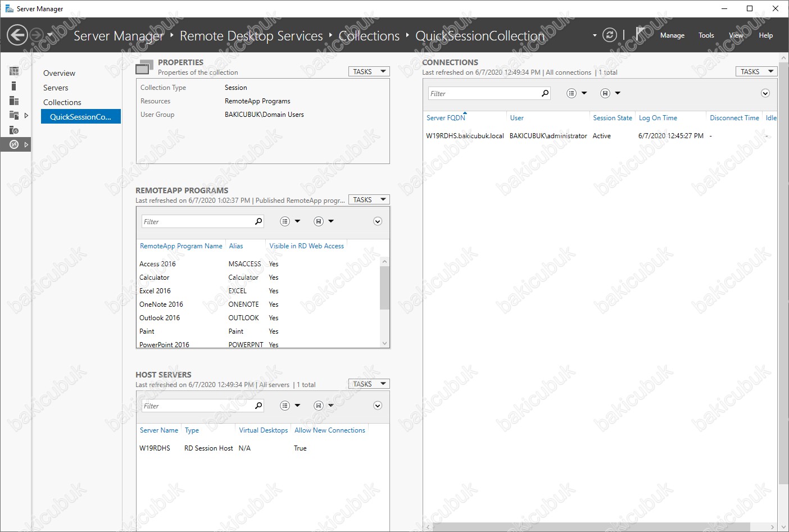
Task: Expand the RemoteApp Programs filter criteria chevron
Action: click(378, 221)
